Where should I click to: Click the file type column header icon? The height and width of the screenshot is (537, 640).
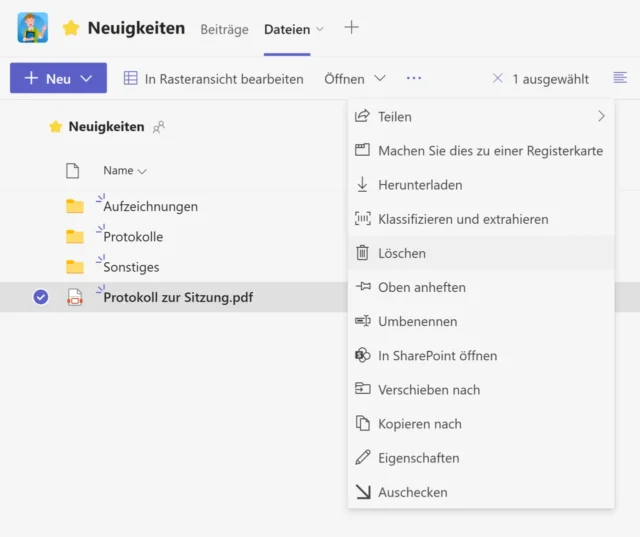(x=72, y=171)
